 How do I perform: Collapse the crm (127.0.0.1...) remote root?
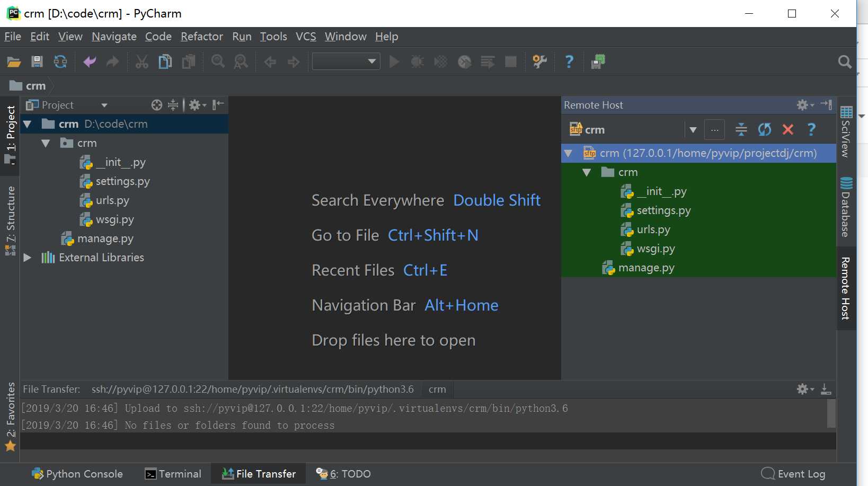pyautogui.click(x=569, y=154)
